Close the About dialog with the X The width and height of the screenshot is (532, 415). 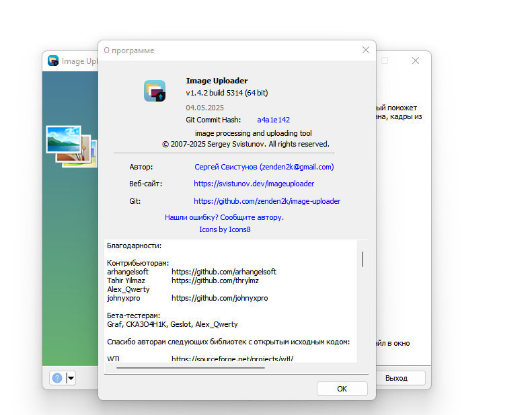point(366,50)
